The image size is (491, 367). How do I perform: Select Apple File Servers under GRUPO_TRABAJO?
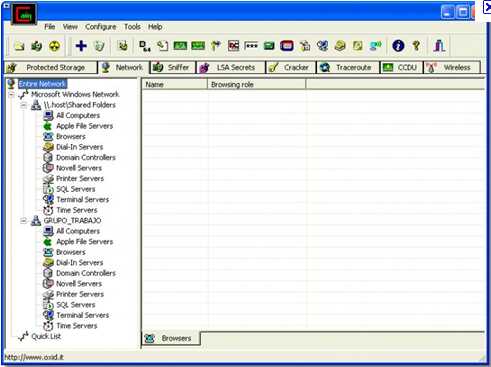[x=85, y=242]
